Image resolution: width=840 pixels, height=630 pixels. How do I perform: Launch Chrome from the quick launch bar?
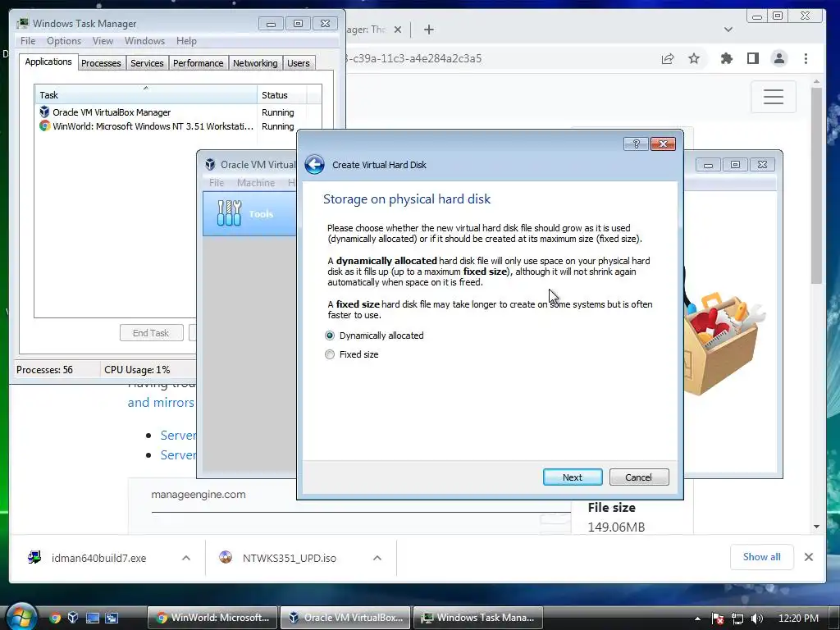point(55,618)
